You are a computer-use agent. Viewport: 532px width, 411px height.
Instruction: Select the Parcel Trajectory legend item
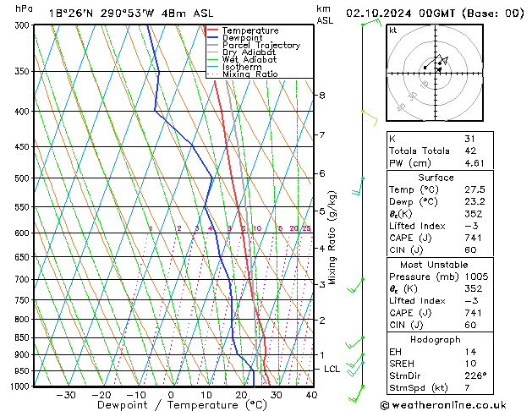pos(261,46)
